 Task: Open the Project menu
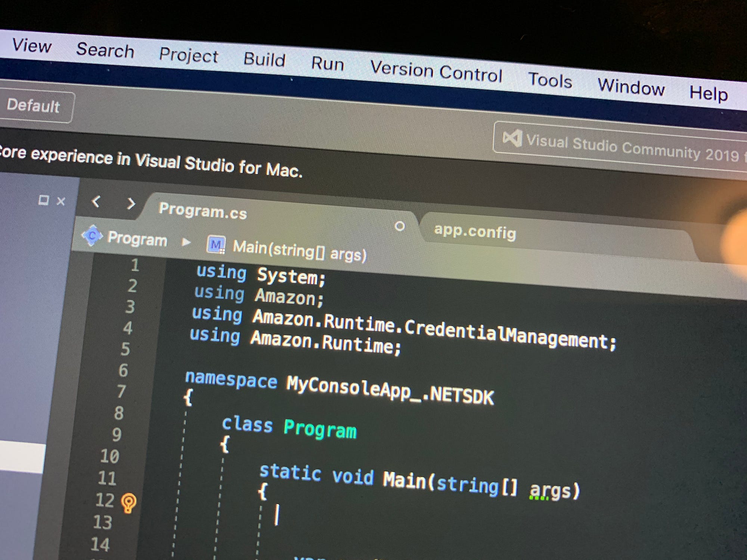pos(189,56)
